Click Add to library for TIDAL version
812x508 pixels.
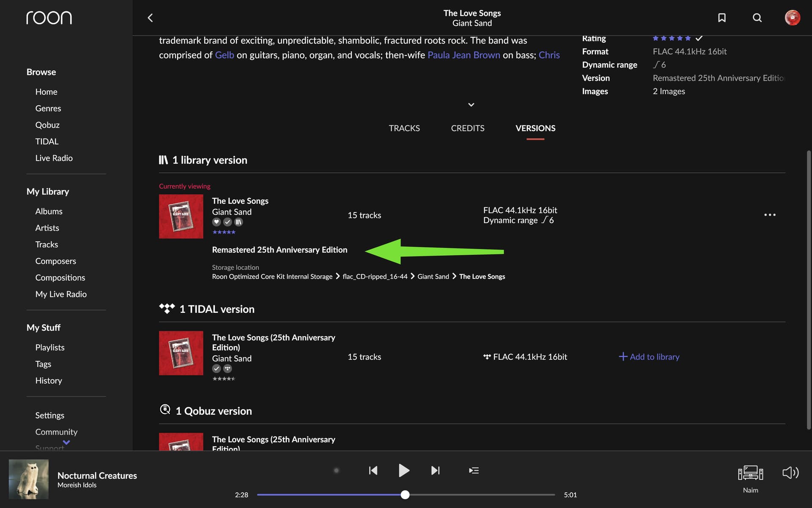click(649, 357)
